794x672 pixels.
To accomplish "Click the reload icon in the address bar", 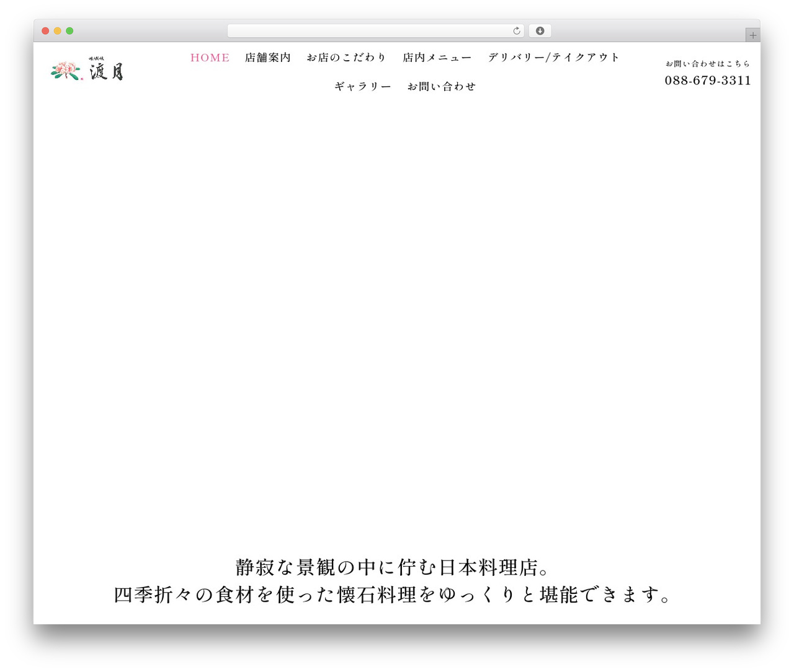I will coord(516,31).
